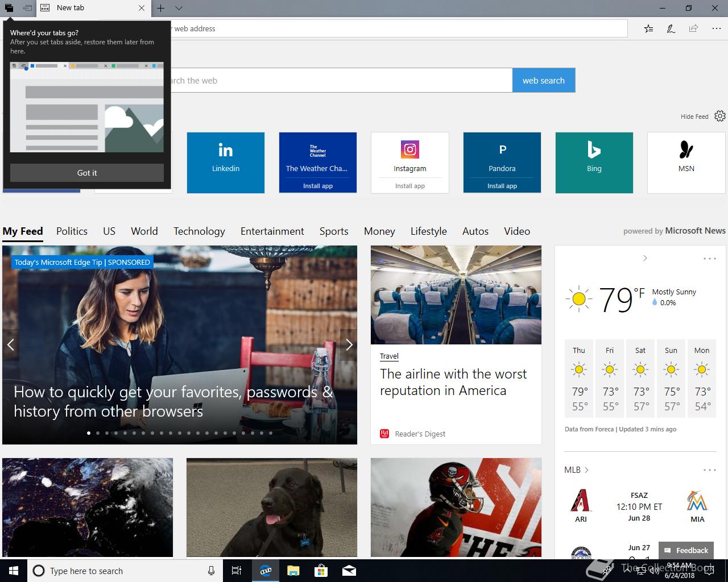Install The Weather Channel app
This screenshot has height=582, width=728.
click(x=318, y=186)
